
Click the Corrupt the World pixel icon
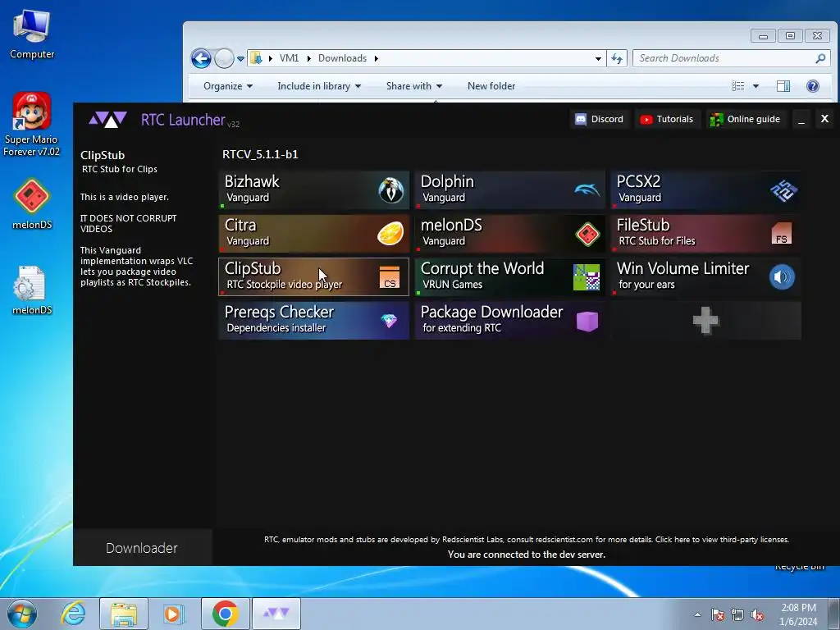[x=587, y=277]
